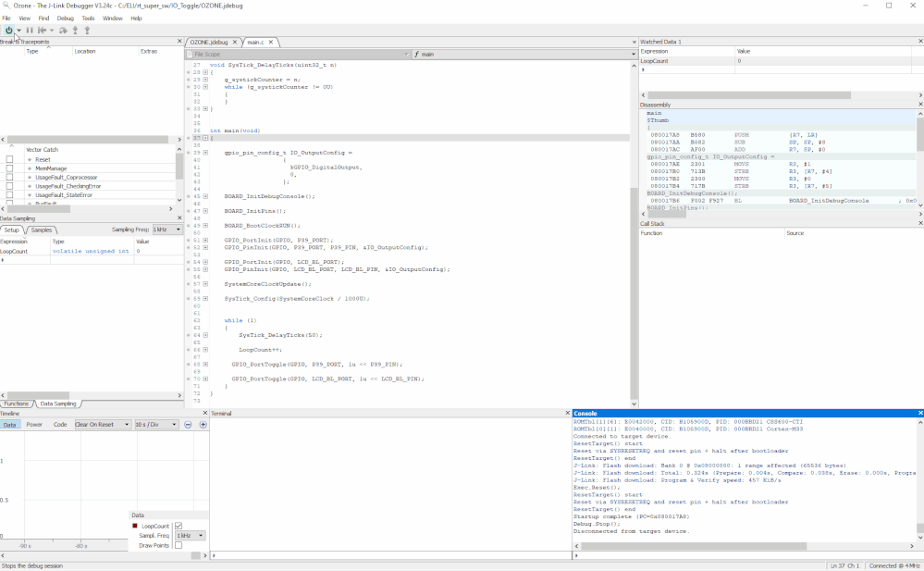
Task: Enable the Reset vector catch checkbox
Action: 9,159
